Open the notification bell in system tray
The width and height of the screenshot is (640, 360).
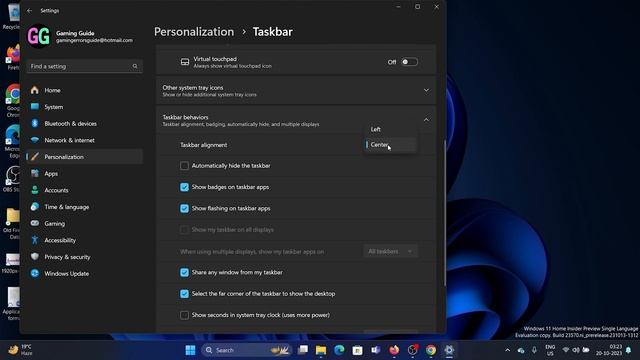coord(629,350)
